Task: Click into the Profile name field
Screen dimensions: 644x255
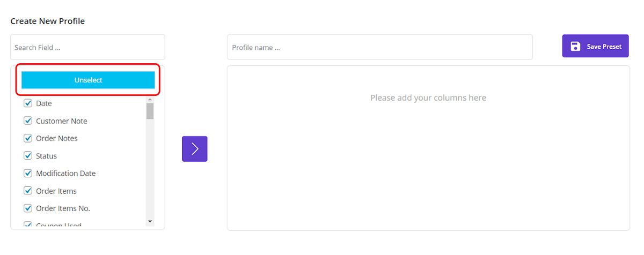Action: (x=379, y=47)
